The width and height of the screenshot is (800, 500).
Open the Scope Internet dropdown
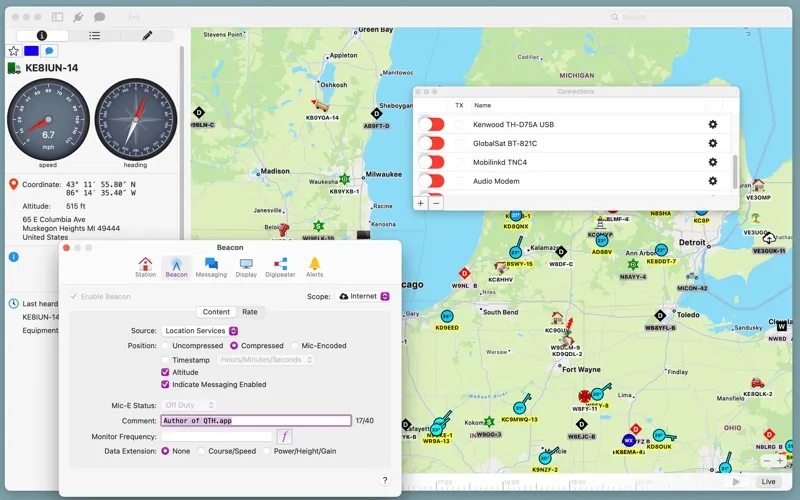363,296
